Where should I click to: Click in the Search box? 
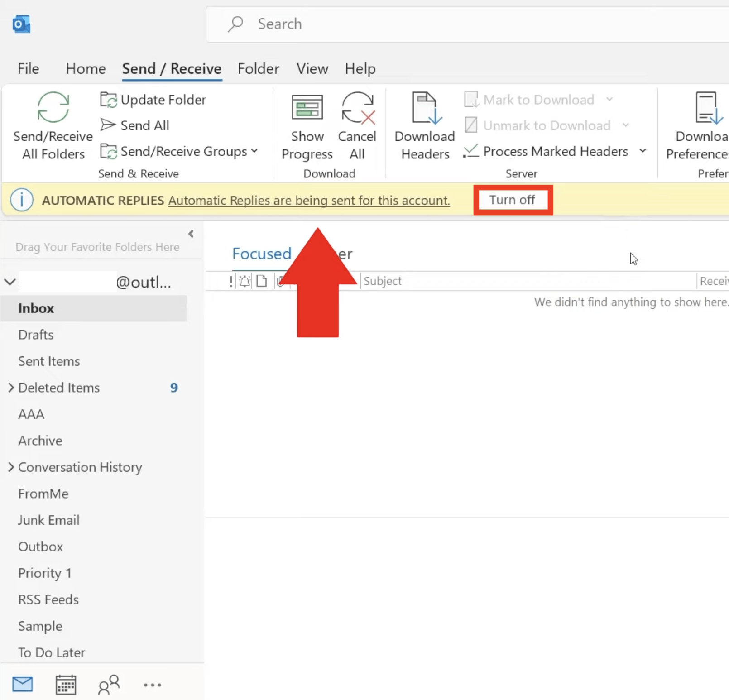coord(467,24)
